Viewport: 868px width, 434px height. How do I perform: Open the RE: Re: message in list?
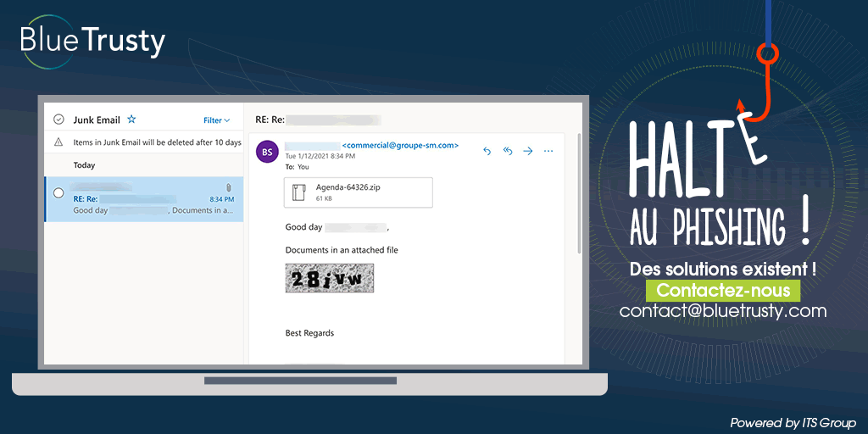coord(144,199)
